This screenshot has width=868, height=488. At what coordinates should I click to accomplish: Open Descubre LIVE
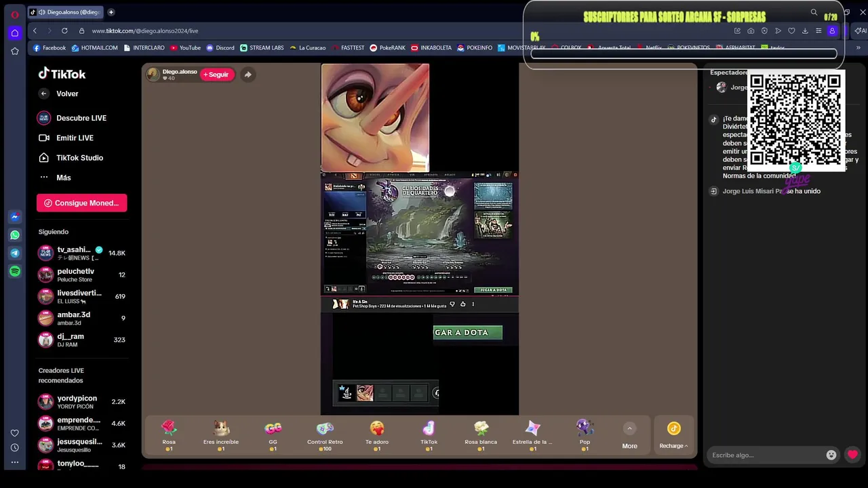72,118
